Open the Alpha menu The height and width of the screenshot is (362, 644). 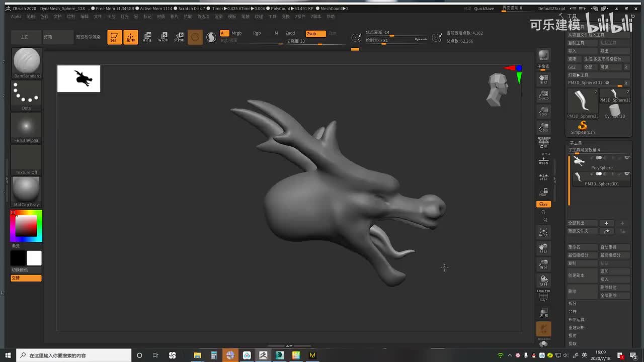[16, 17]
